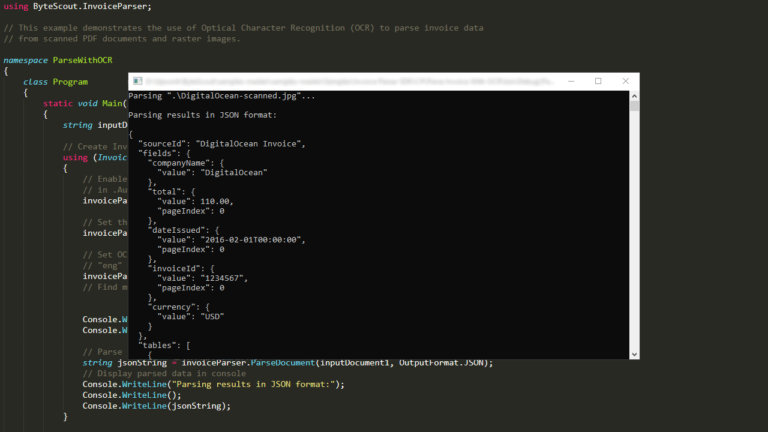Click the "companyName" key in console output
This screenshot has height=432, width=768.
coord(181,163)
